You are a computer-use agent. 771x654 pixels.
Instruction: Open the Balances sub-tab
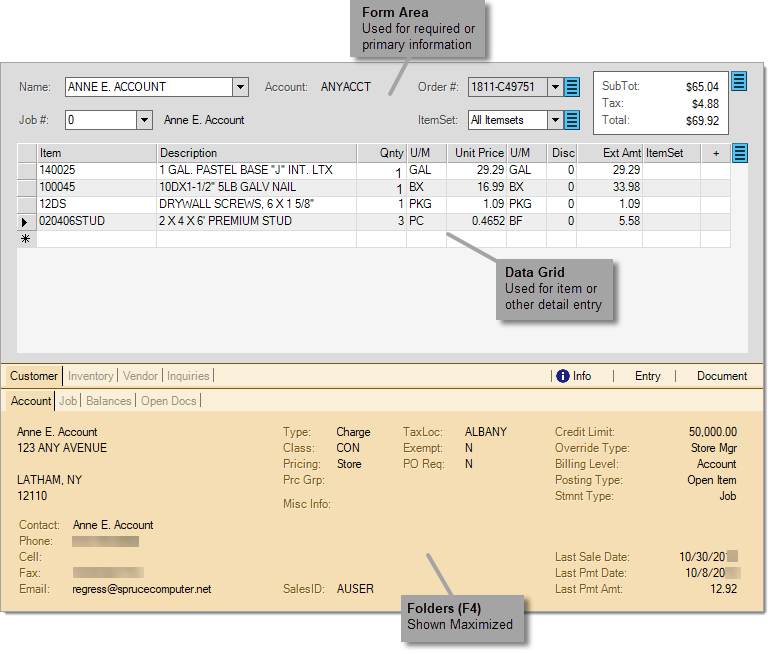pos(109,401)
